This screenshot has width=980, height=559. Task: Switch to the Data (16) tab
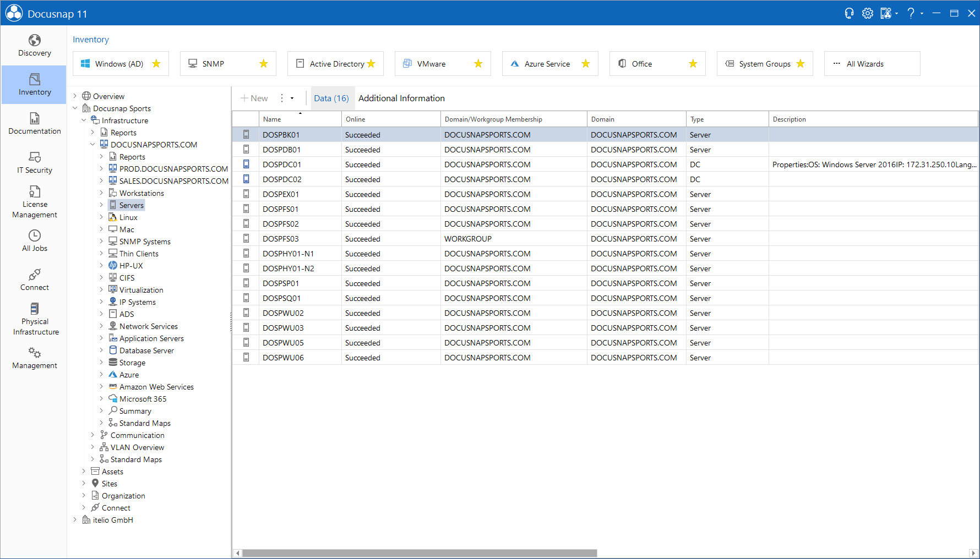point(331,98)
